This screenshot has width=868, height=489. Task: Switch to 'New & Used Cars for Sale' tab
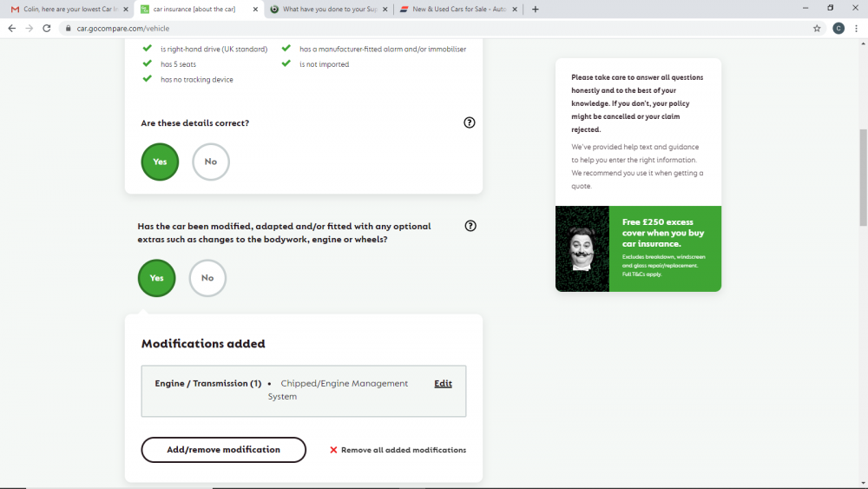tap(459, 9)
